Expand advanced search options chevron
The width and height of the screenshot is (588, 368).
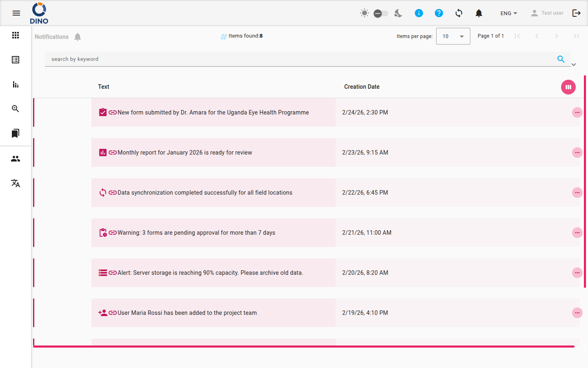(x=574, y=65)
